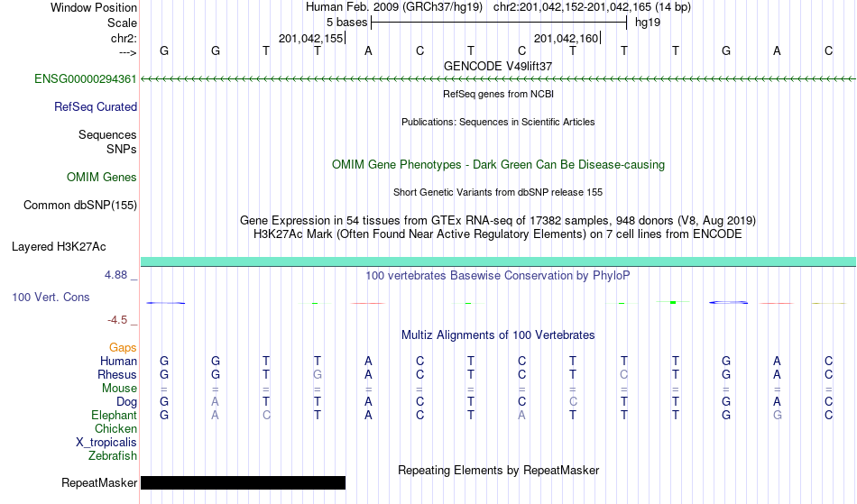Click the Rhesus species label
857x504 pixels.
coord(117,374)
